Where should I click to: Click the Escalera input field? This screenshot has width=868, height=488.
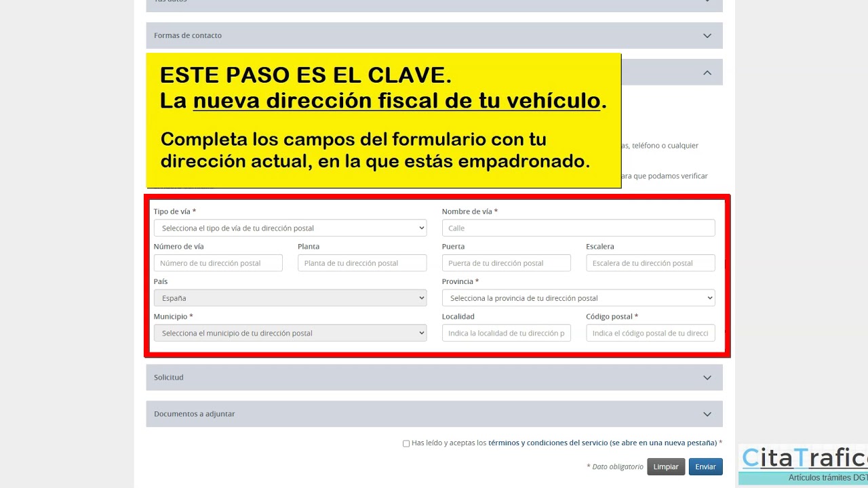pyautogui.click(x=650, y=263)
